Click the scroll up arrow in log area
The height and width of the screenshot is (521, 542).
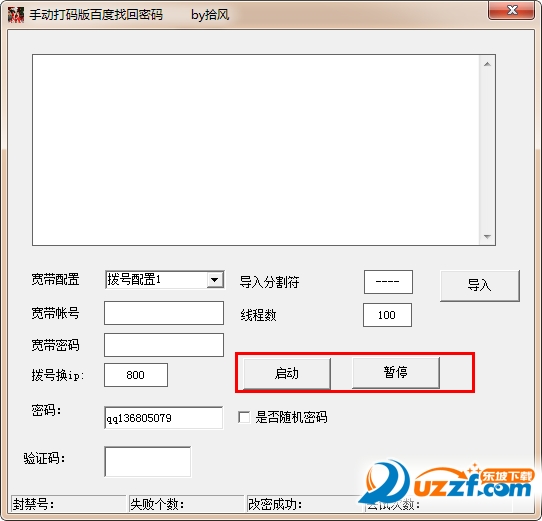tap(487, 64)
